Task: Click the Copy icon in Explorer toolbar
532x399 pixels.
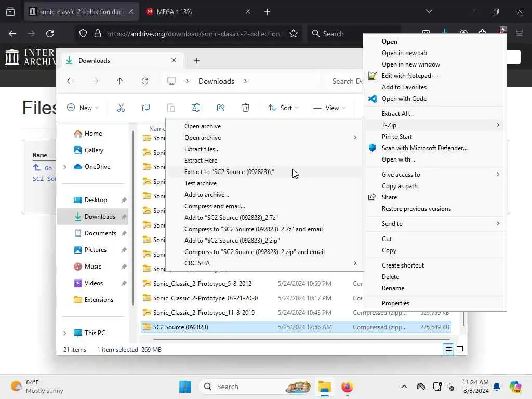Action: coord(146,108)
